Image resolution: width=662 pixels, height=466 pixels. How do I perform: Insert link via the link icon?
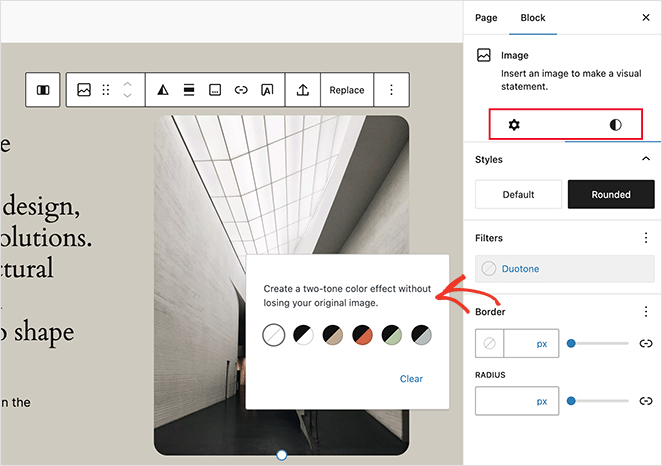click(241, 90)
